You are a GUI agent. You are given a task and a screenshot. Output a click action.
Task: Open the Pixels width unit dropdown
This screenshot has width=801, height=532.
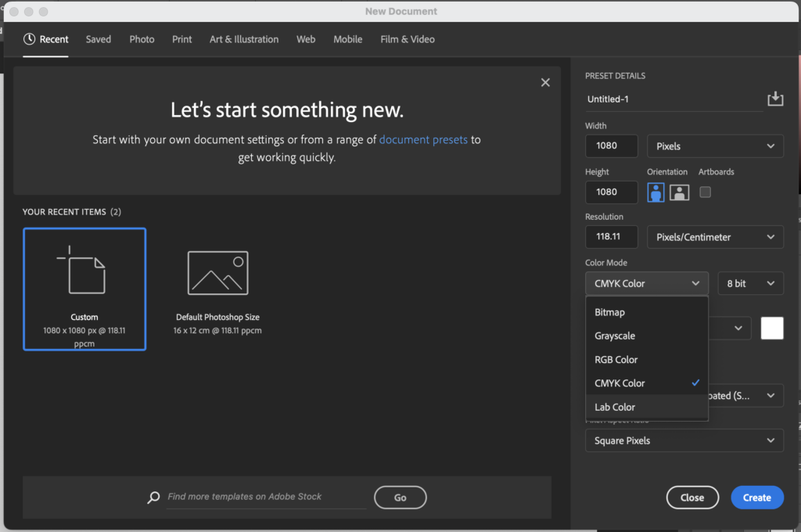point(715,146)
